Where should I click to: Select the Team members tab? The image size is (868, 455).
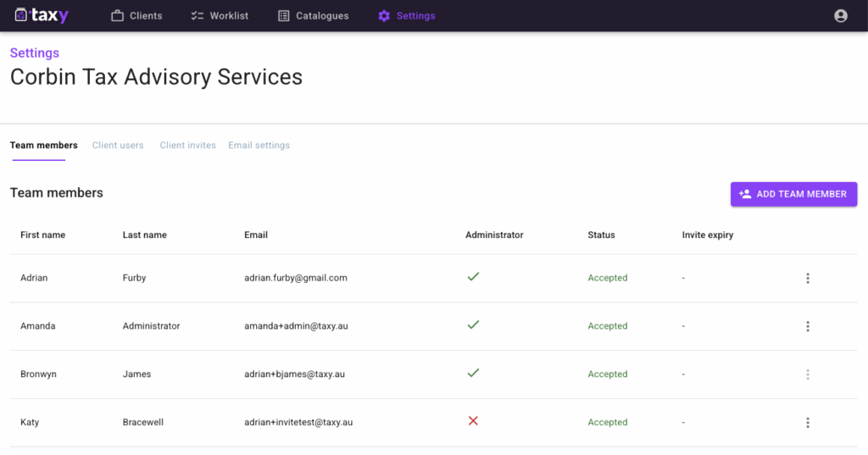point(43,145)
